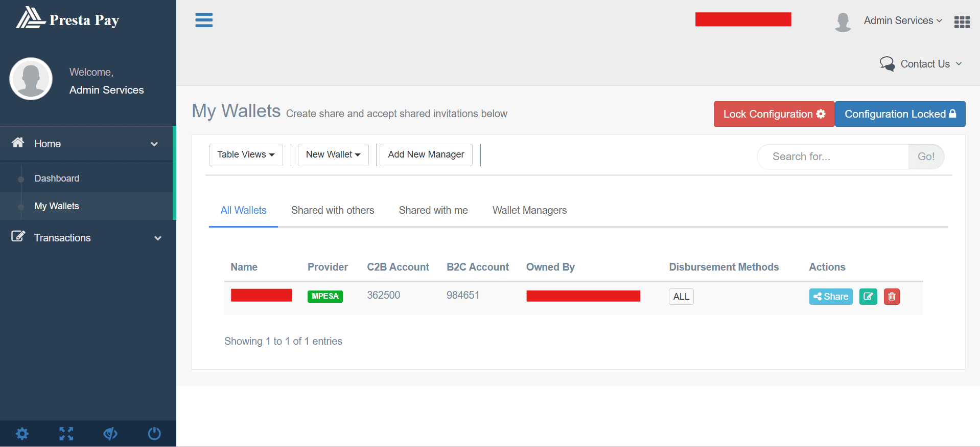Screen dimensions: 980x447
Task: Sort by Name column header
Action: [x=244, y=267]
